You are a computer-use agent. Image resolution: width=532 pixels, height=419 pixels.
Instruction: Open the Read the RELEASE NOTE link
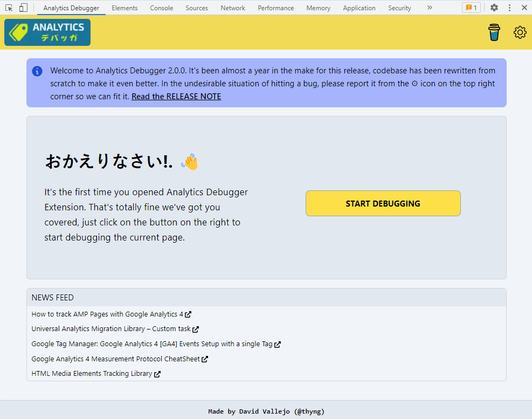[x=176, y=97]
